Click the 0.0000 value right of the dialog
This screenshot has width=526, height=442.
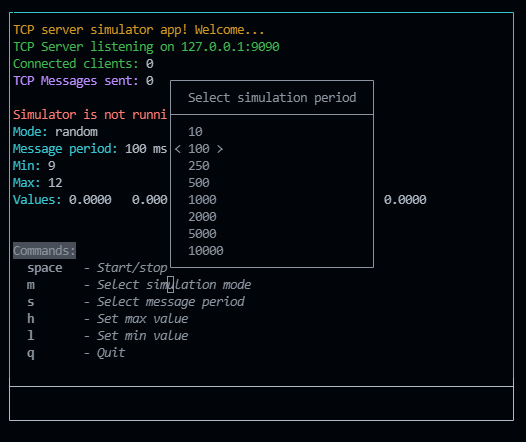click(x=405, y=200)
